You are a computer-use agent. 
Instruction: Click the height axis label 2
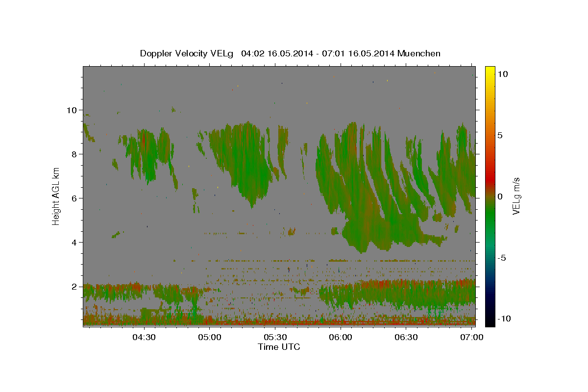[x=73, y=287]
